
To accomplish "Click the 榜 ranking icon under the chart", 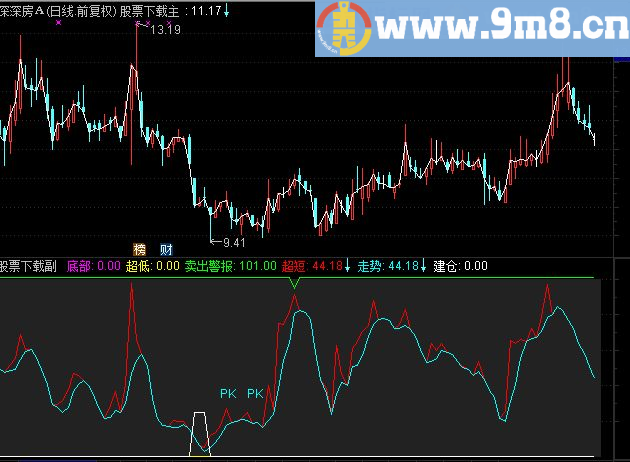I will pyautogui.click(x=139, y=248).
